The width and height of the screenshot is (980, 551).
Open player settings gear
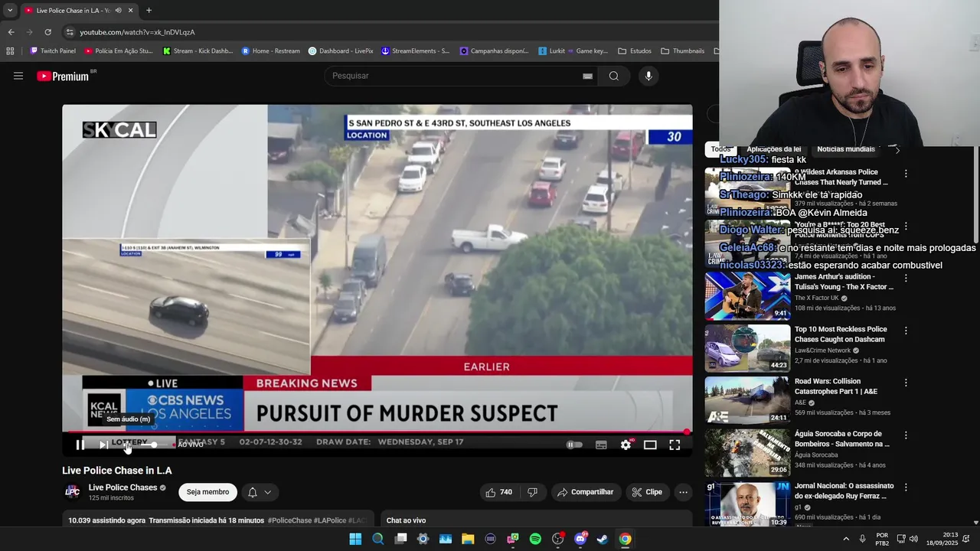pyautogui.click(x=626, y=445)
